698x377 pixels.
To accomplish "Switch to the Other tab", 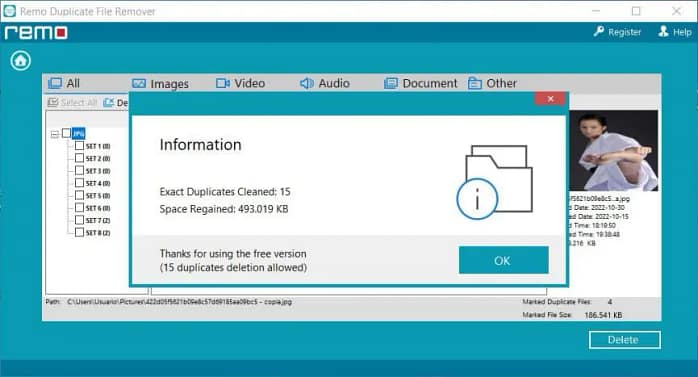I will pos(492,83).
